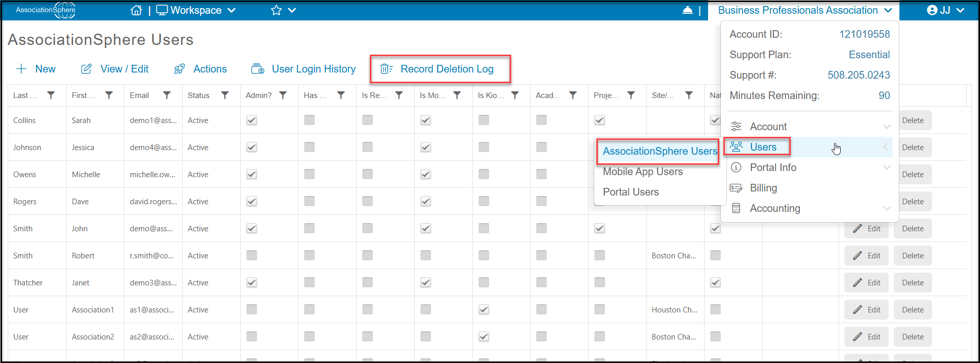
Task: Expand the Account menu chevron
Action: point(887,127)
